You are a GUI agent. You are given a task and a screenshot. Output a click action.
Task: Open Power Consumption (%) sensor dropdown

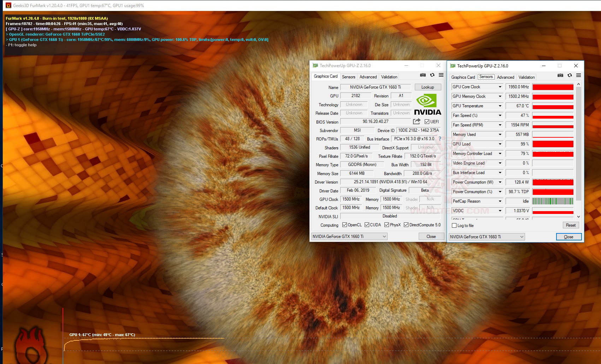click(500, 192)
